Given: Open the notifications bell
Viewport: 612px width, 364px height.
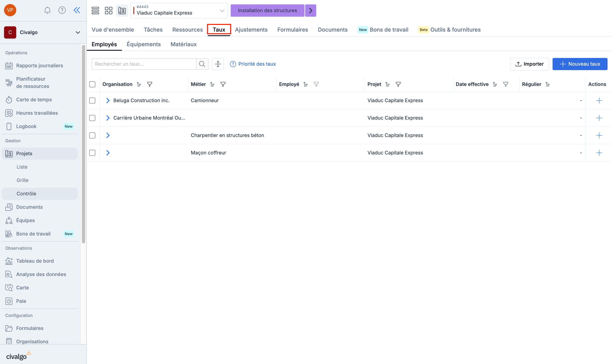Looking at the screenshot, I should (x=47, y=10).
